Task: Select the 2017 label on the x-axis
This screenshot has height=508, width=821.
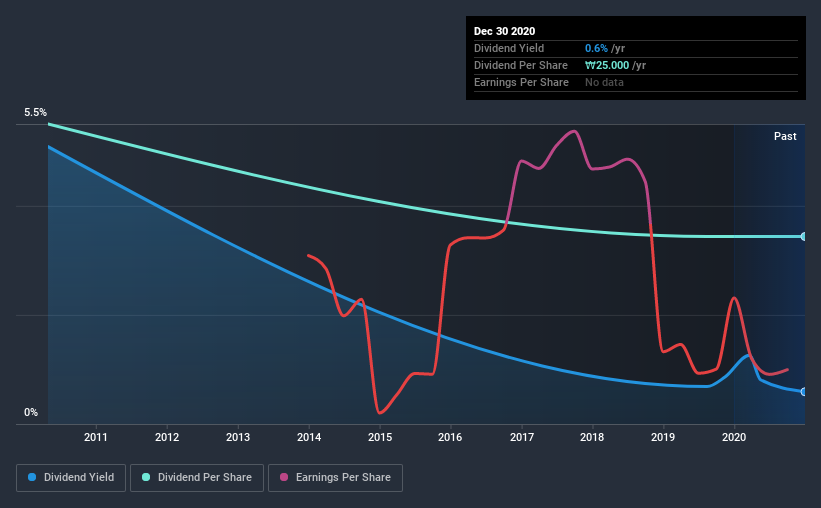Action: click(522, 437)
